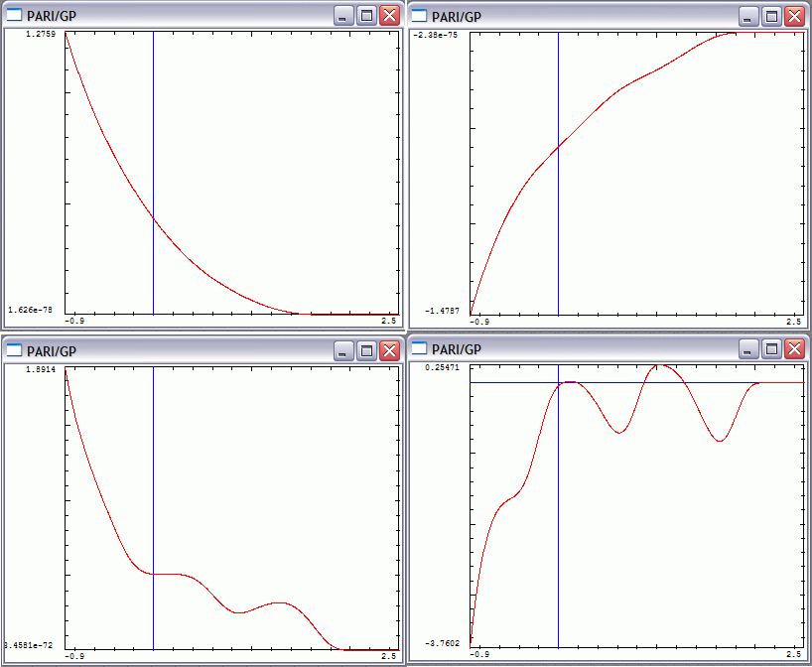Screen dimensions: 812x667
Task: Minimize the plot window with maximum 1.2759
Action: click(x=342, y=16)
